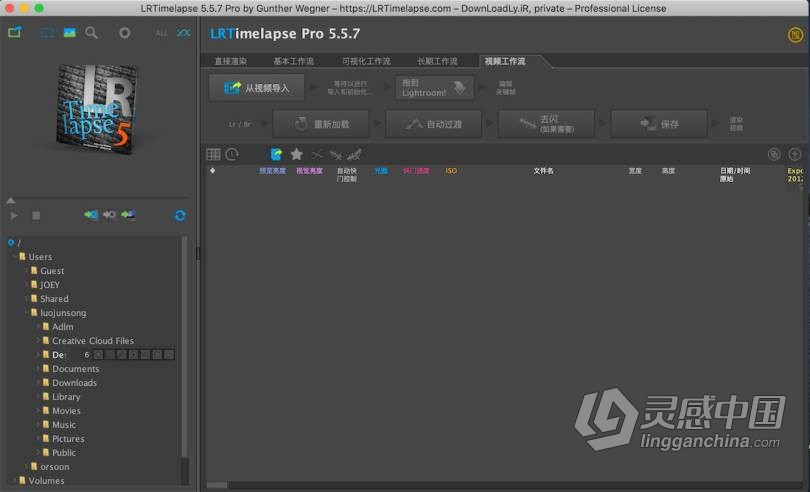Click the small up-triangle under the preview
This screenshot has width=810, height=492.
tap(10, 201)
